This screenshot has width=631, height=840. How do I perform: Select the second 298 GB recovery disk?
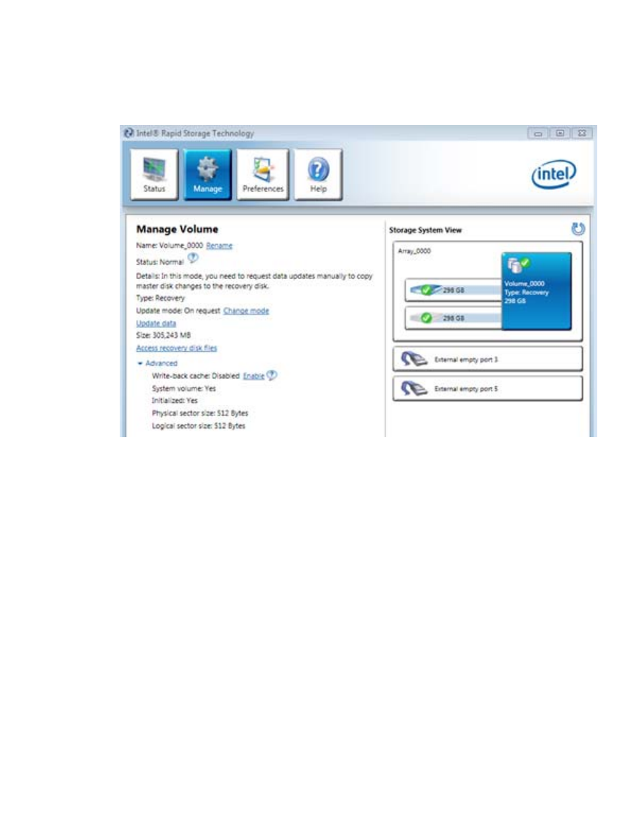(453, 318)
